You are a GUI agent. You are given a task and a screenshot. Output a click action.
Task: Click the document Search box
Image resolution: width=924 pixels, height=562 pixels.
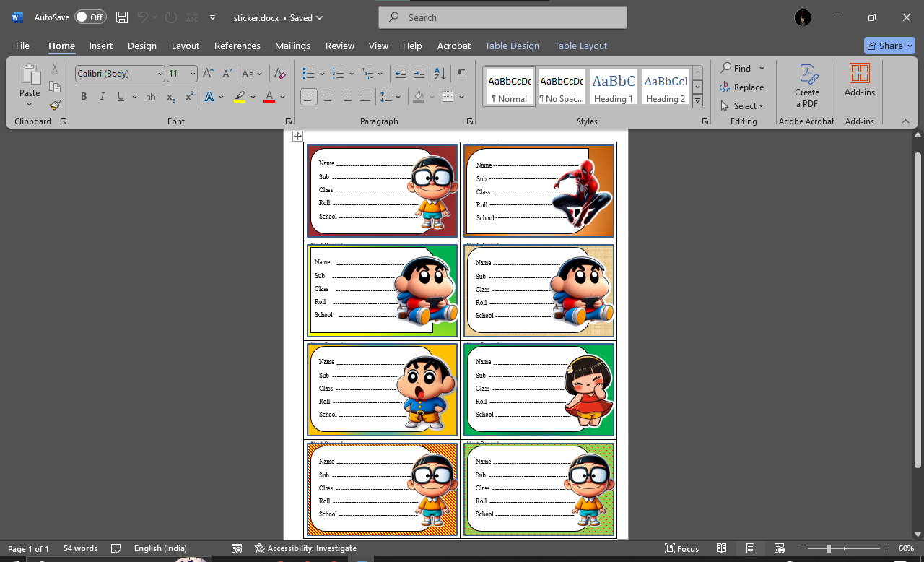point(502,17)
